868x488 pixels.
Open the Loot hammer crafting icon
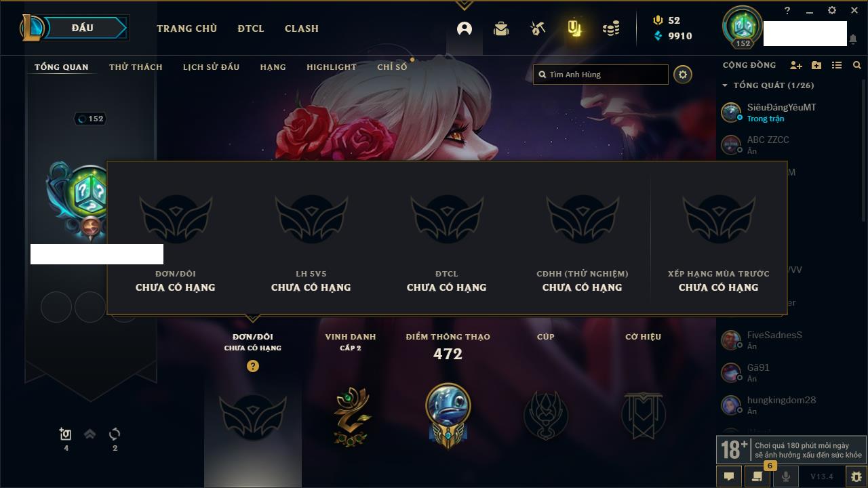coord(538,28)
